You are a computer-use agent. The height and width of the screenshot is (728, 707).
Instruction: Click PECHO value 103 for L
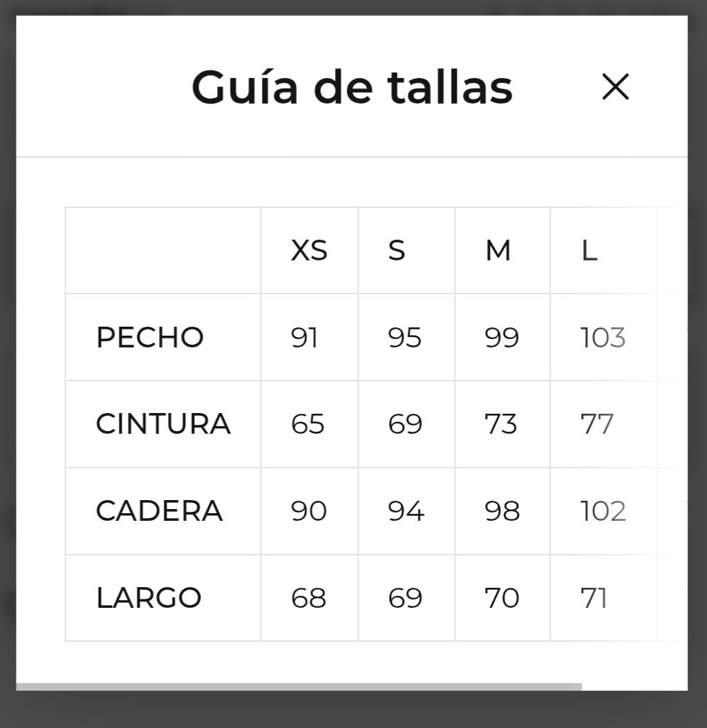pyautogui.click(x=603, y=338)
